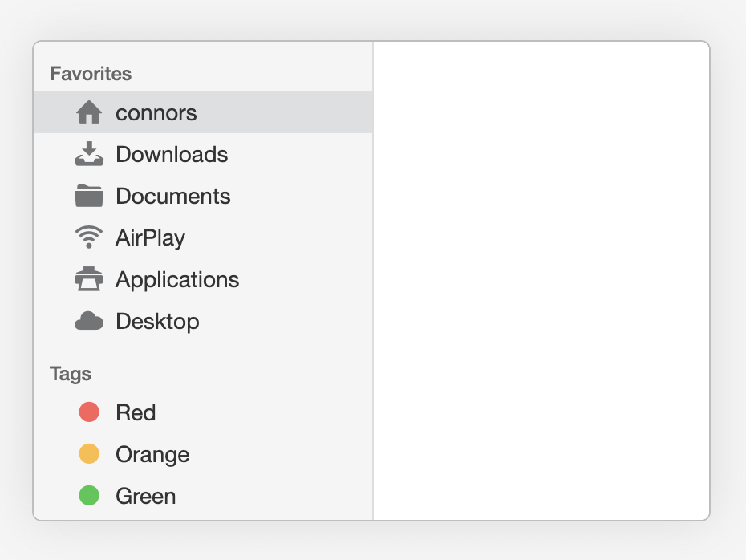746x560 pixels.
Task: Click the AirPlay wireless signal icon
Action: pyautogui.click(x=89, y=237)
